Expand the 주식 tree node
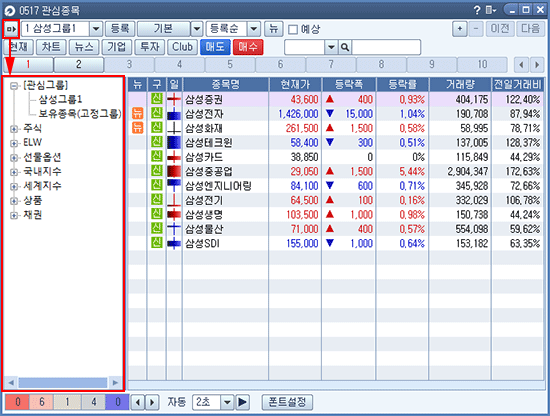This screenshot has width=550, height=416. (x=14, y=129)
